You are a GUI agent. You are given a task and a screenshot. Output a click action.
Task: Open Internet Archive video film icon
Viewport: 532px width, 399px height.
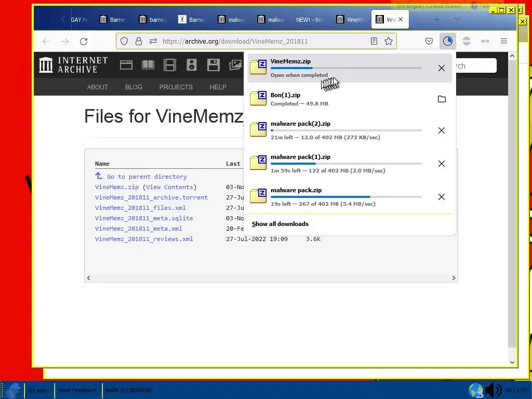tap(170, 65)
